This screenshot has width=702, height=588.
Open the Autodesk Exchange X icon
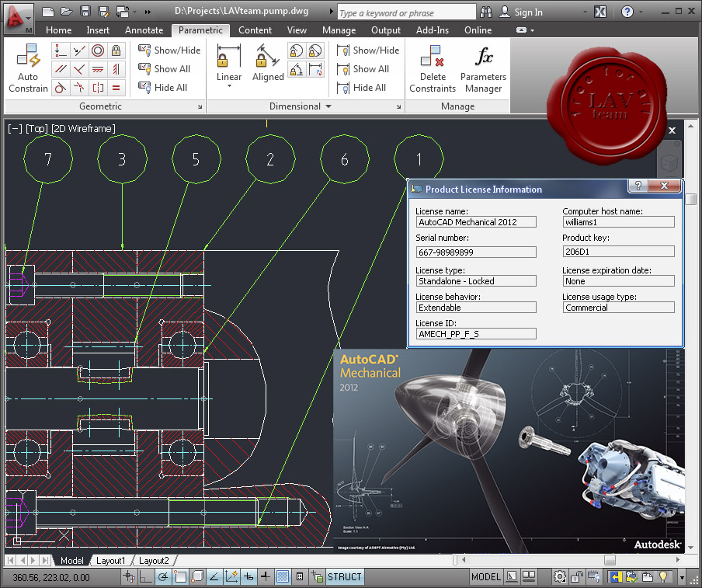600,12
